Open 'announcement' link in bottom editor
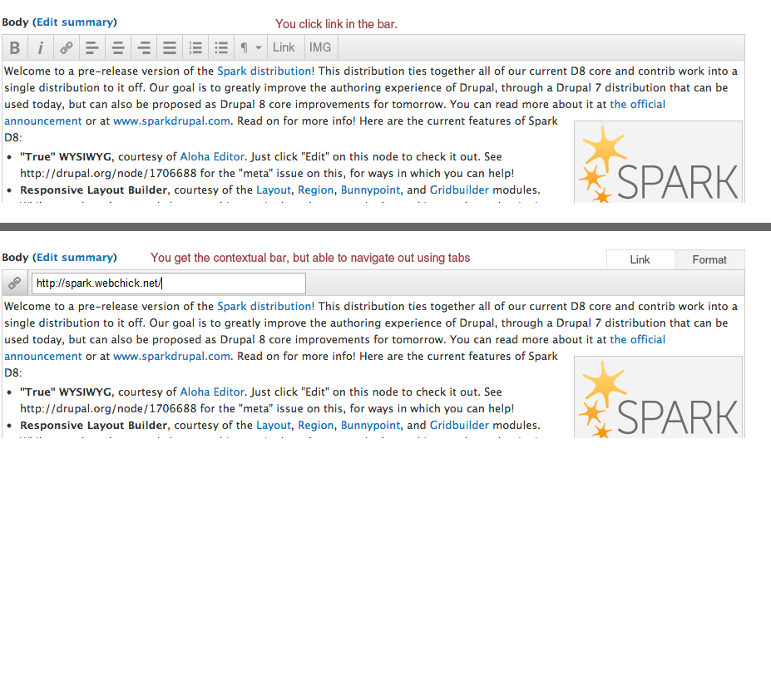This screenshot has width=771, height=700. (x=43, y=357)
